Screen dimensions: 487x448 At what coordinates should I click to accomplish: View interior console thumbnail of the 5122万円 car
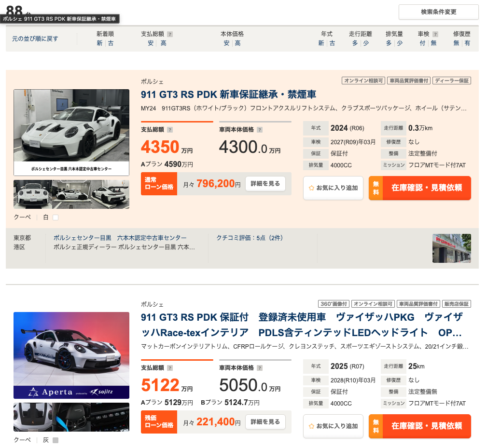pyautogui.click(x=110, y=417)
